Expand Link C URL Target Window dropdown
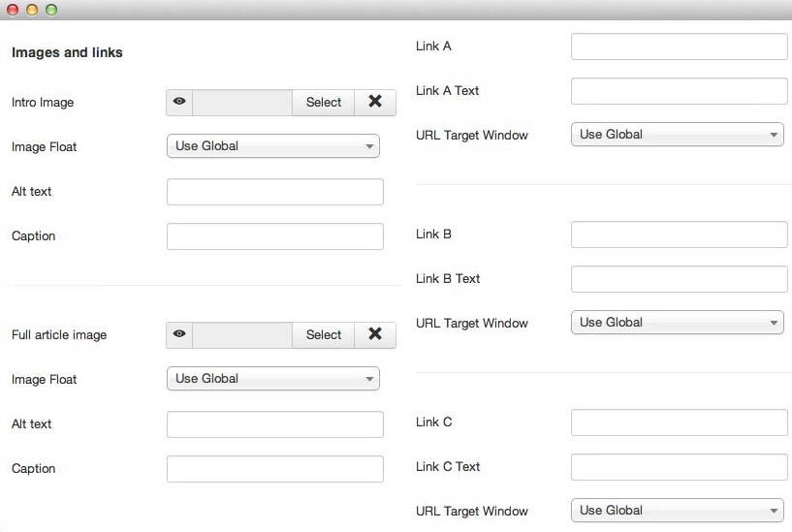Image resolution: width=792 pixels, height=532 pixels. (x=677, y=511)
